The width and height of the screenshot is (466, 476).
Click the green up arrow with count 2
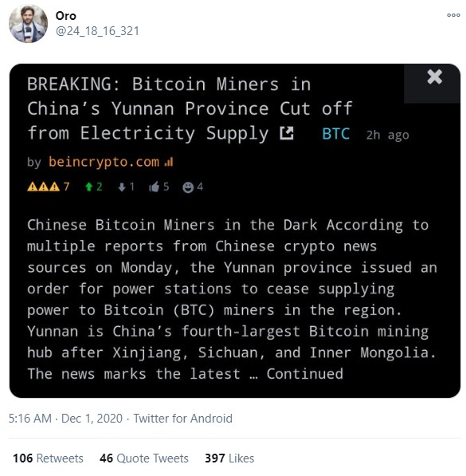click(93, 187)
